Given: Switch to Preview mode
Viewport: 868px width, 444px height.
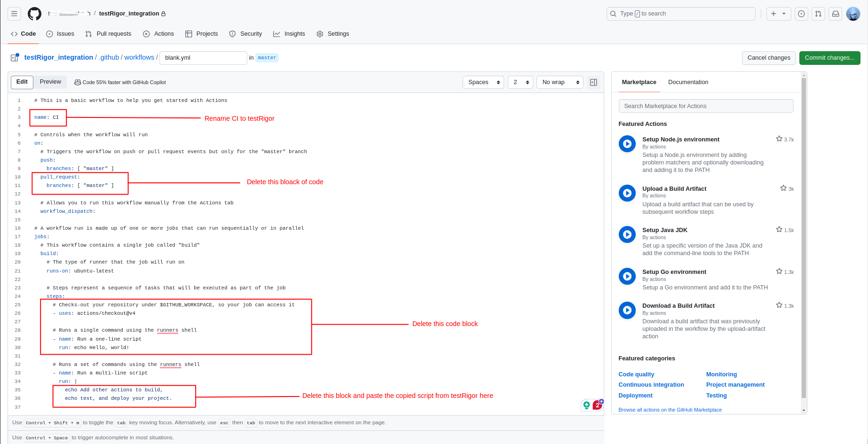Looking at the screenshot, I should coord(50,82).
